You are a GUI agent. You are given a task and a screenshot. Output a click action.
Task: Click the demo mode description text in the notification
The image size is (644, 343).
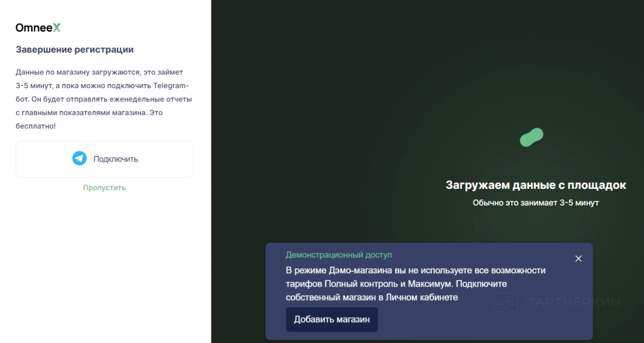[416, 284]
